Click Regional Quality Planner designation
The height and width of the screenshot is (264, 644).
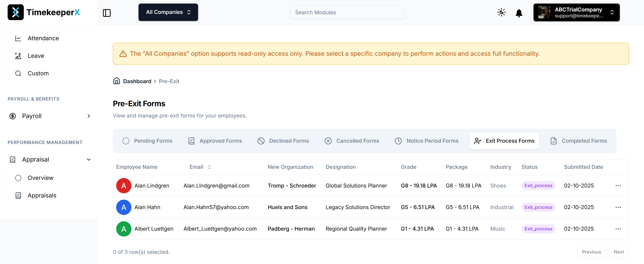click(x=356, y=229)
